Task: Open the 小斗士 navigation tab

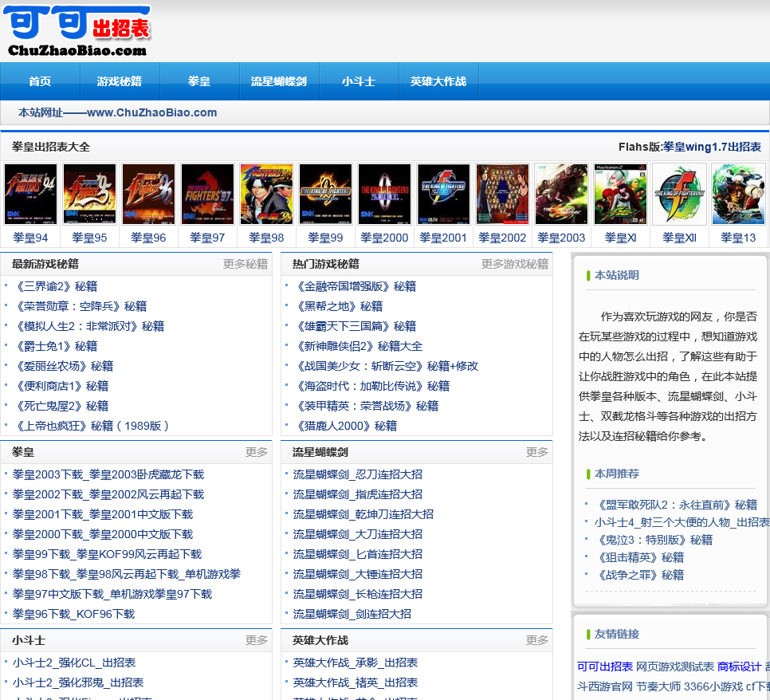Action: pos(359,81)
